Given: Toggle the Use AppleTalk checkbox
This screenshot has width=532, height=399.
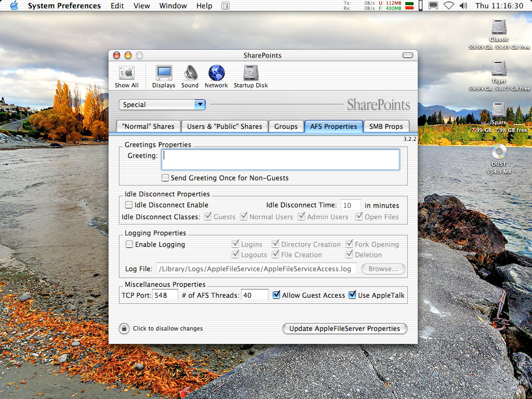Looking at the screenshot, I should coord(353,295).
